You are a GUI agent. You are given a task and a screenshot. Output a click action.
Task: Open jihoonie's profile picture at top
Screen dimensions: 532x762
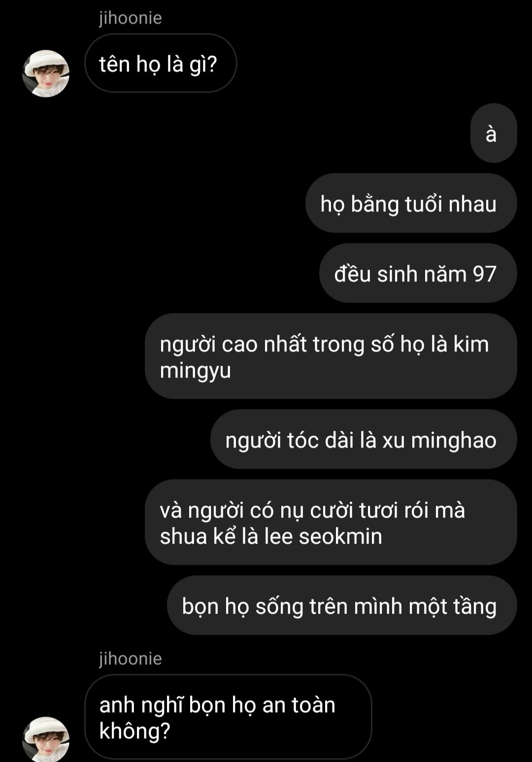46,73
